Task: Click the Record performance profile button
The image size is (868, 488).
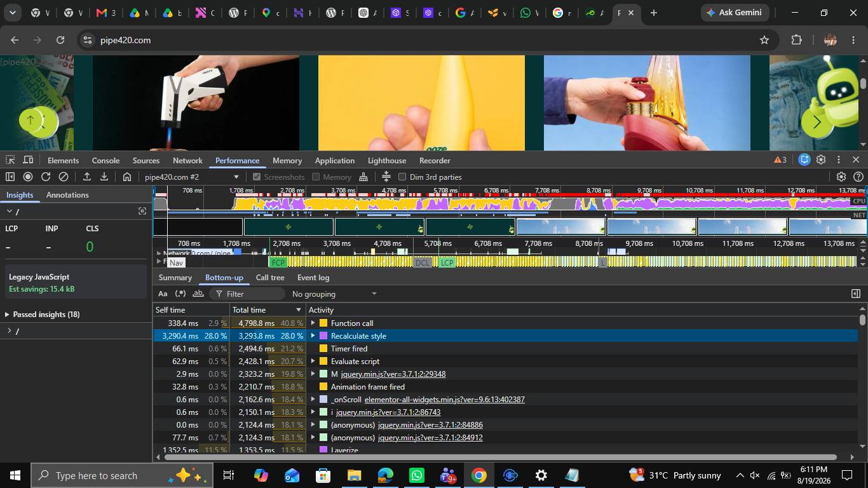Action: point(28,177)
